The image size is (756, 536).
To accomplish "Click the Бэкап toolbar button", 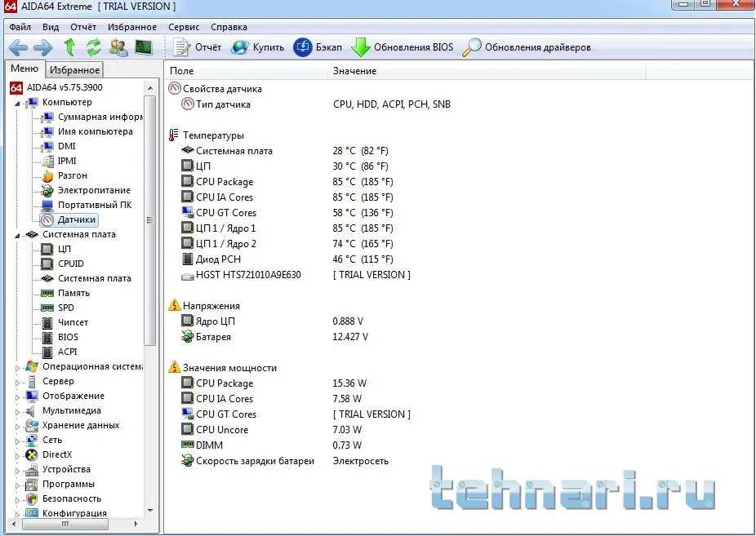I will pyautogui.click(x=318, y=47).
